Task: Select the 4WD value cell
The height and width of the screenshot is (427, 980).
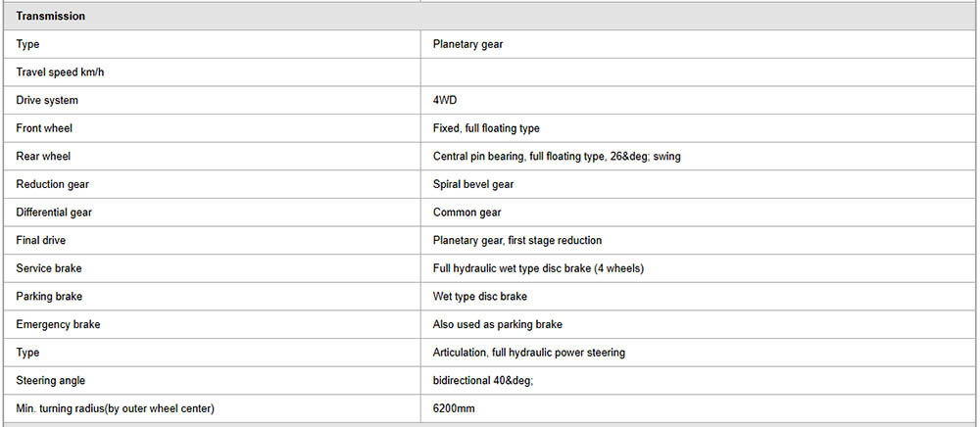Action: click(445, 100)
